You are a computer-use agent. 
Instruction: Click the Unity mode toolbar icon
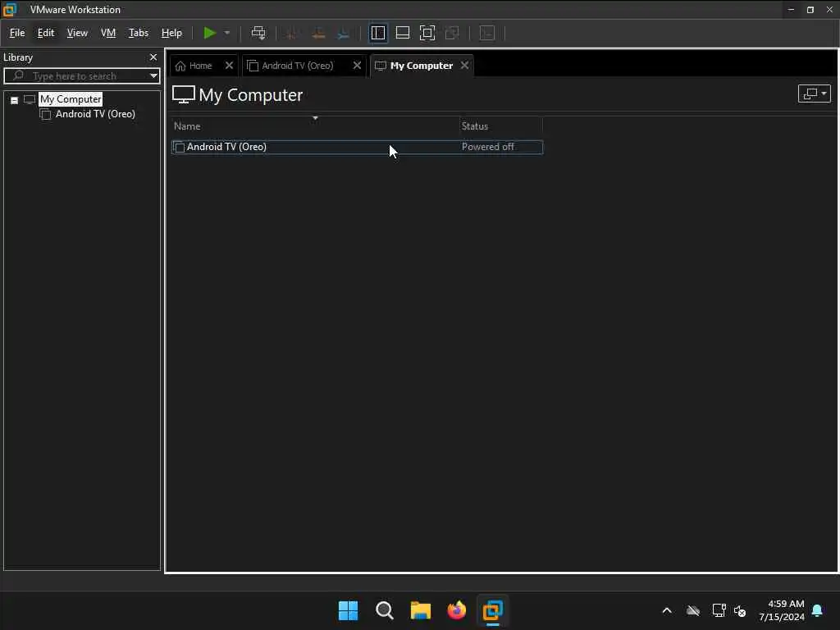(452, 33)
